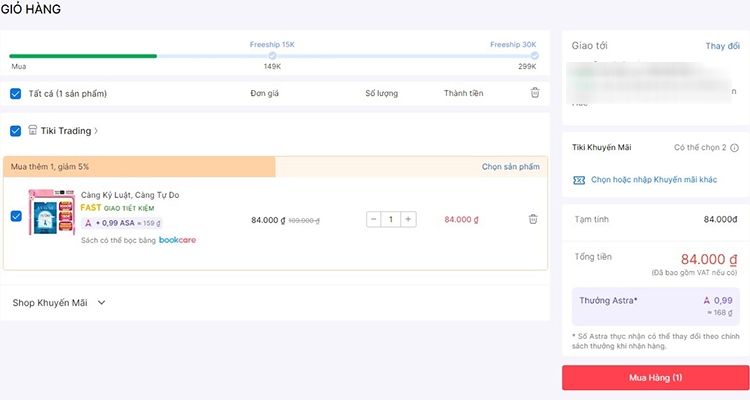Click the coupon ticket icon under Tiki Khuyến Mãi

click(x=579, y=180)
